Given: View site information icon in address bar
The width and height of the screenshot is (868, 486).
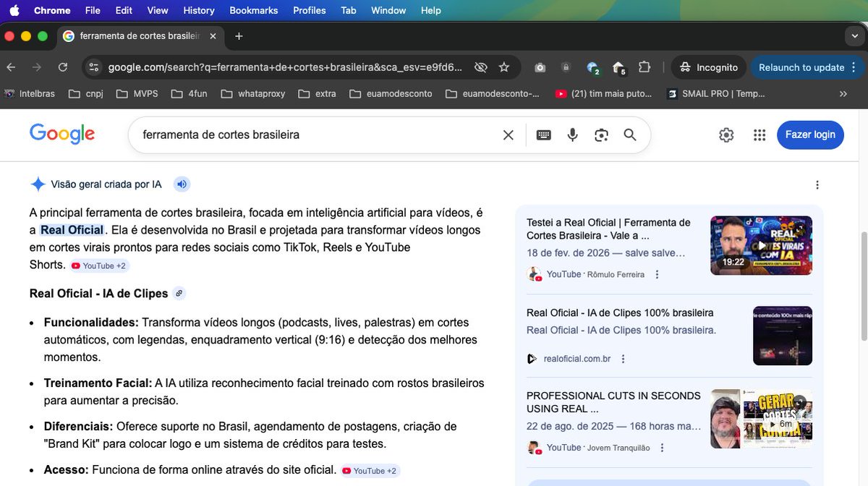Looking at the screenshot, I should pyautogui.click(x=93, y=67).
